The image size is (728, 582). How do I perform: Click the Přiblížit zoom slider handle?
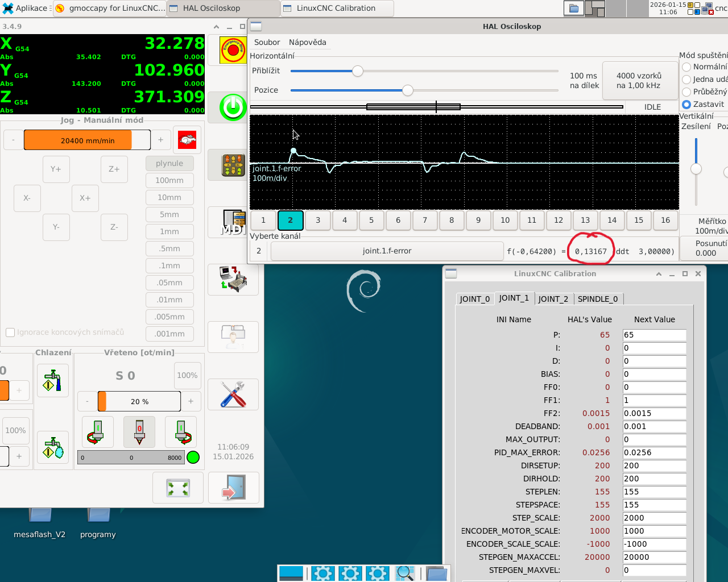click(357, 71)
